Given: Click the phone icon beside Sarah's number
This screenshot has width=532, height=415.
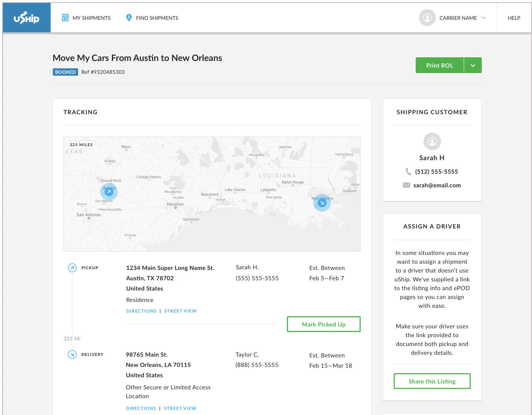Looking at the screenshot, I should [x=408, y=172].
